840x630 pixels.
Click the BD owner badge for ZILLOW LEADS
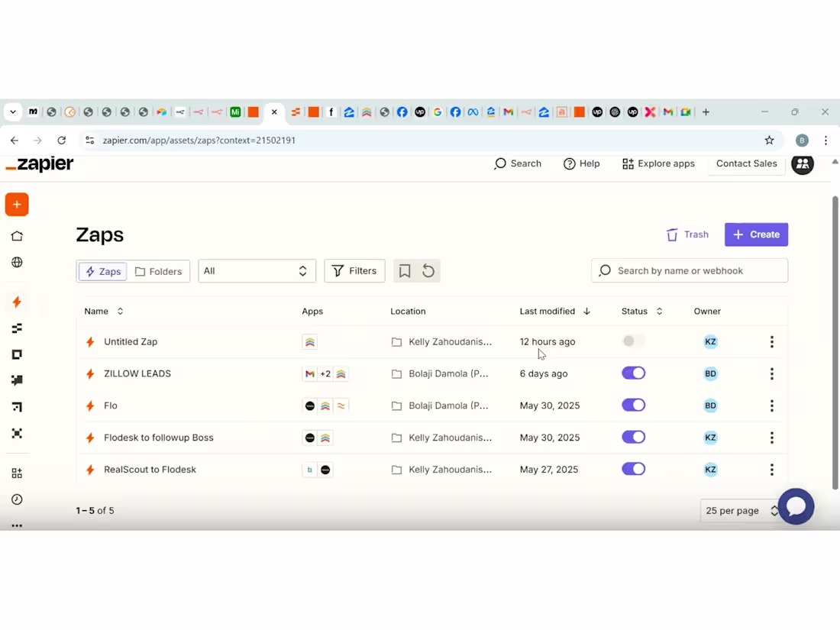tap(710, 374)
